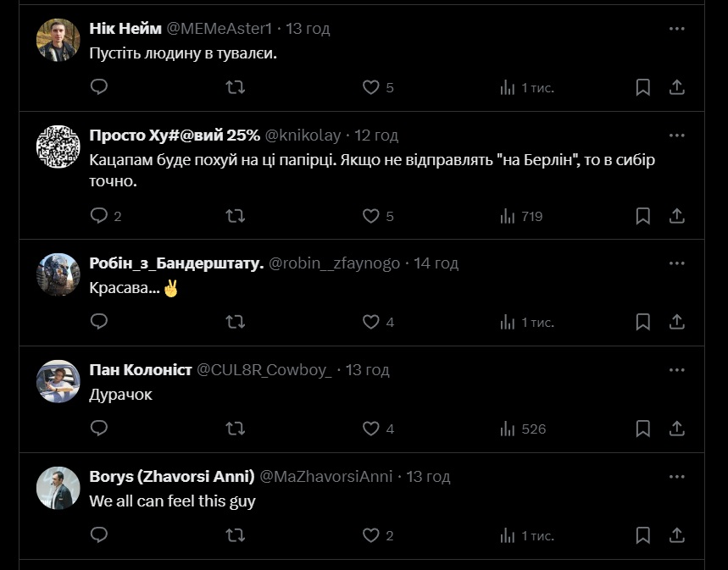View analytics of tweet with 719 views
This screenshot has height=570, width=728.
coord(520,216)
